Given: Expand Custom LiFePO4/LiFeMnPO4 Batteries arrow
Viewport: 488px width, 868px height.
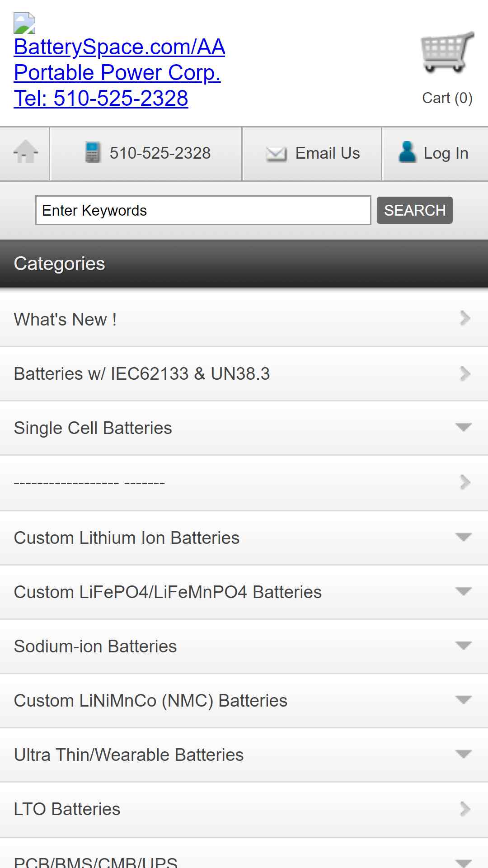Looking at the screenshot, I should pyautogui.click(x=464, y=591).
